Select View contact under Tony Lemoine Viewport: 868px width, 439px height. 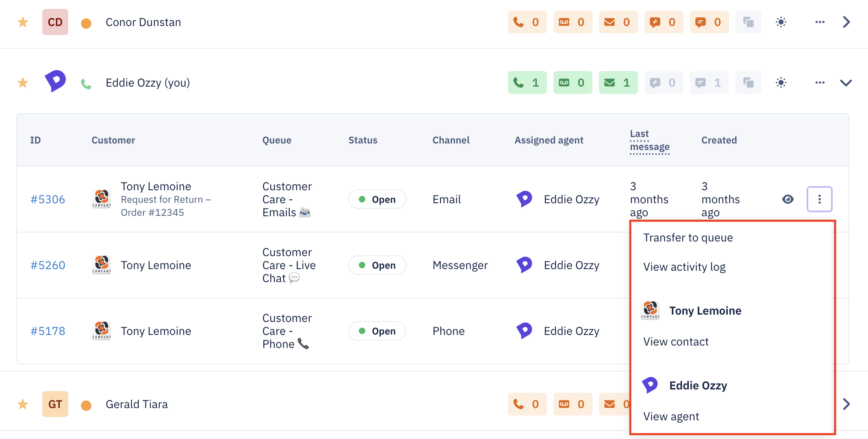coord(676,341)
